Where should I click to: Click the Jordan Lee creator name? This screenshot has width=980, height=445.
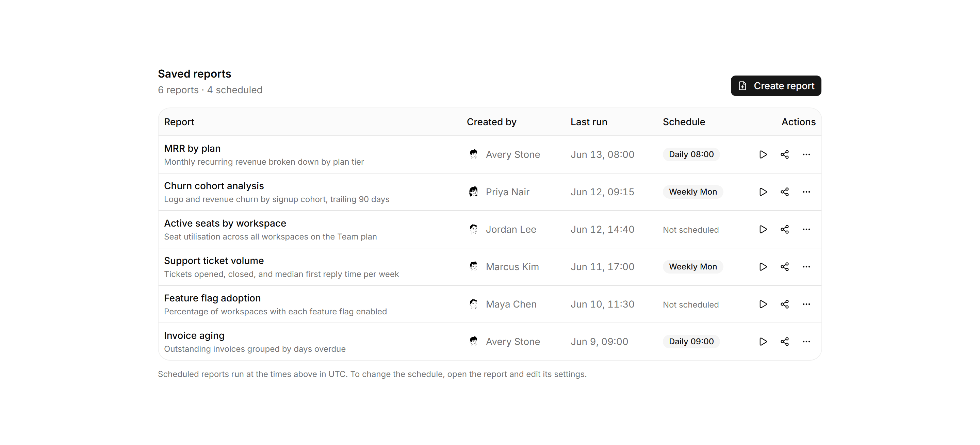tap(511, 229)
